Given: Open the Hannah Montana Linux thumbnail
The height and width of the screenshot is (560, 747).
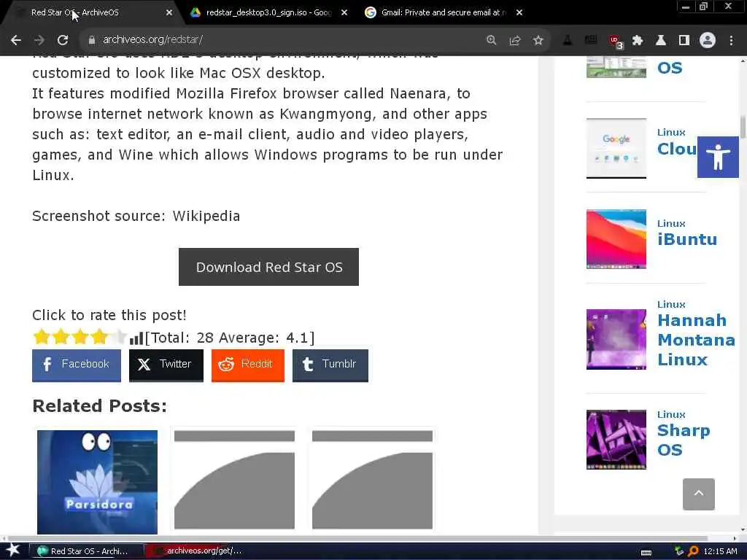Looking at the screenshot, I should pos(616,340).
